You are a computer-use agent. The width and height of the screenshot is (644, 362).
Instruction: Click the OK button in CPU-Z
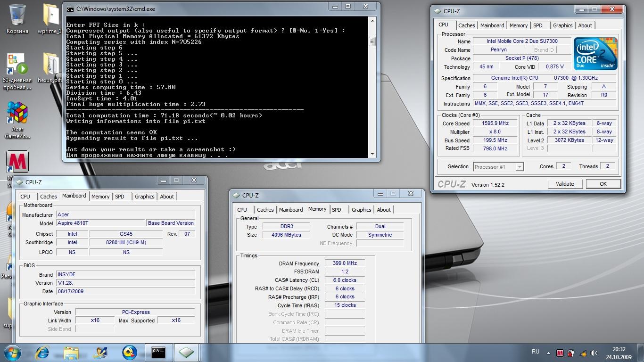[603, 184]
